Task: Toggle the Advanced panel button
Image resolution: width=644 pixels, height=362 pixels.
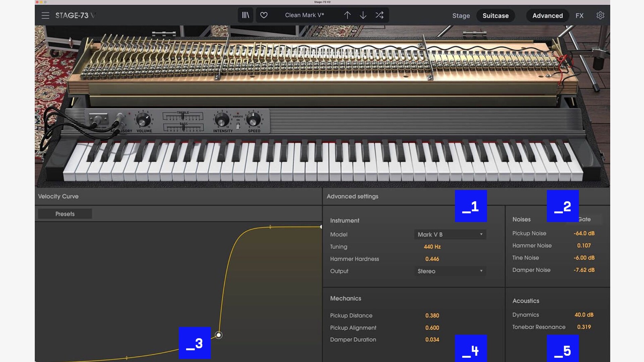Action: tap(547, 16)
